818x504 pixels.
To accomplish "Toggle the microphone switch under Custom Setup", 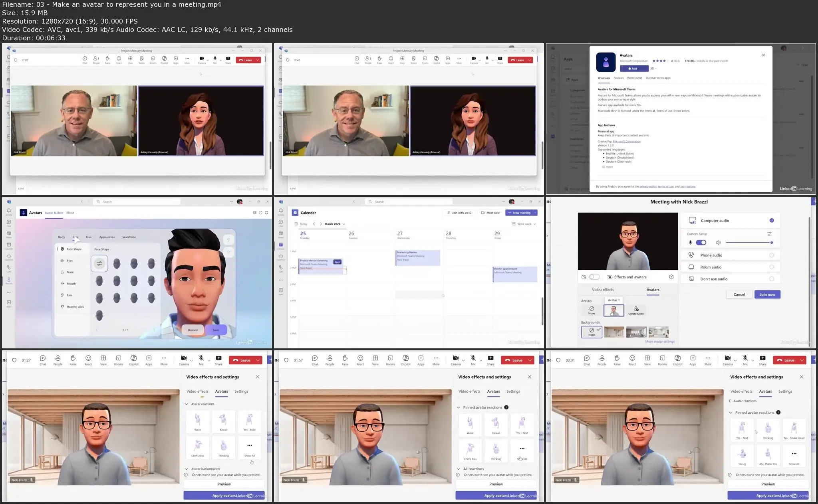I will pos(701,243).
